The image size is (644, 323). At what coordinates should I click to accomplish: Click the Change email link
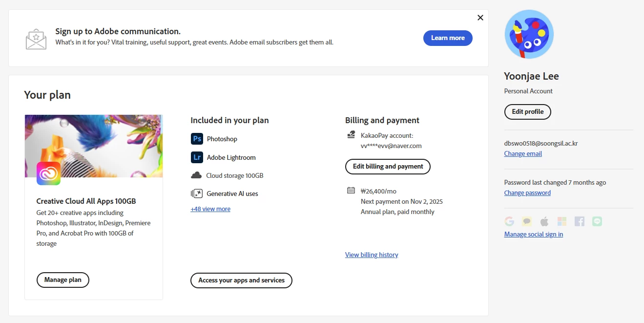tap(523, 154)
